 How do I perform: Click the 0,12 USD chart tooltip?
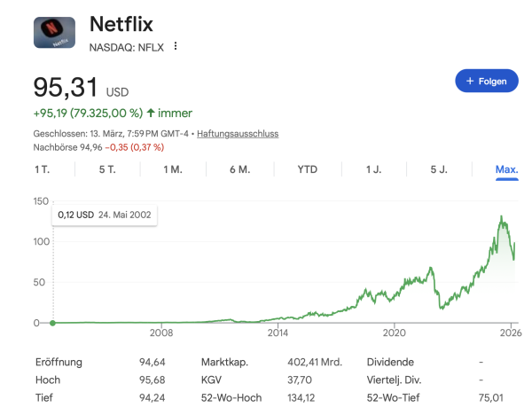pos(105,215)
